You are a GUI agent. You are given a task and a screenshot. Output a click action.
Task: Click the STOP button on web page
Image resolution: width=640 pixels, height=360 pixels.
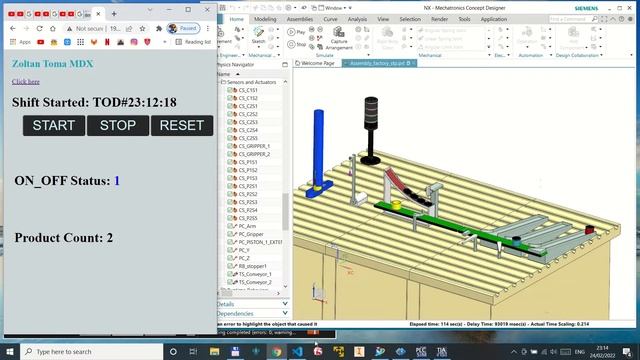tap(118, 125)
